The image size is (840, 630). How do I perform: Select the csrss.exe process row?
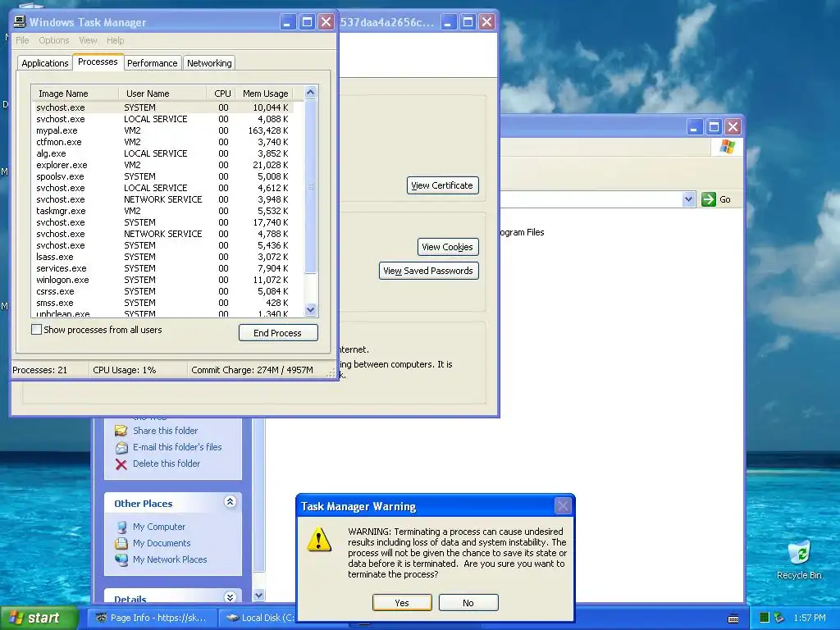click(x=163, y=291)
